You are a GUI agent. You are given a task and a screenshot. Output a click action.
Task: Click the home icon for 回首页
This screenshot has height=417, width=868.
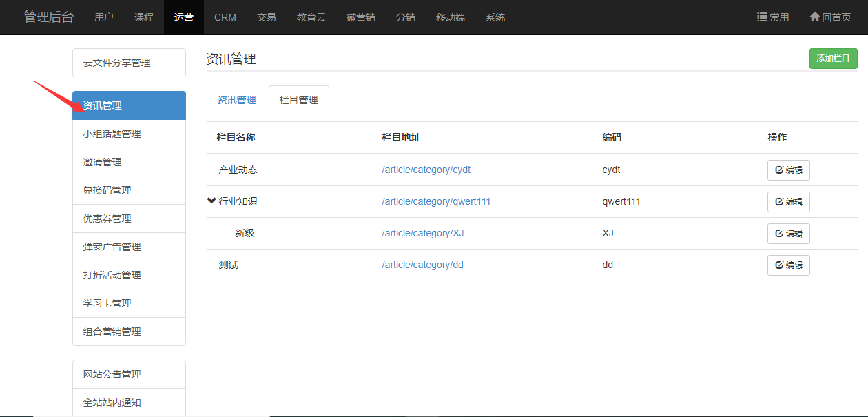tap(815, 17)
